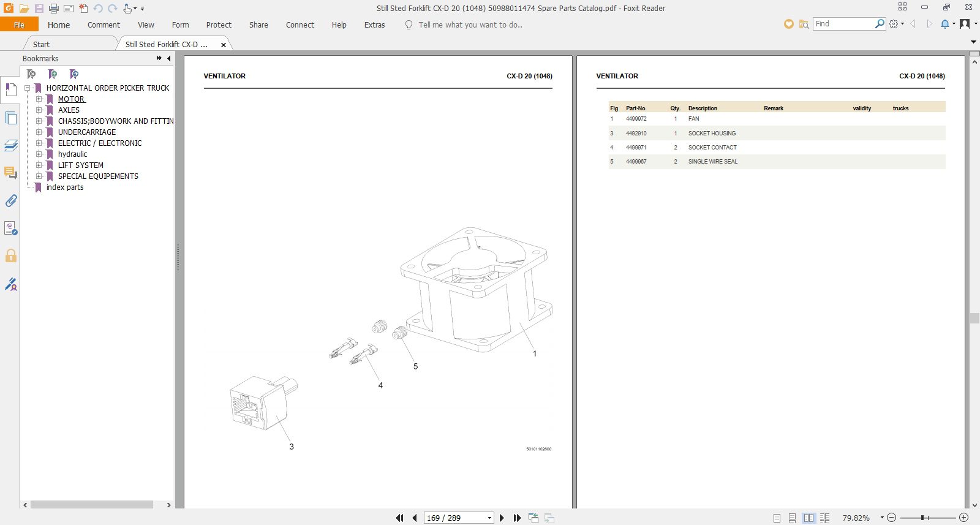This screenshot has height=525, width=980.
Task: Open the Help ribbon tab
Action: click(x=339, y=25)
